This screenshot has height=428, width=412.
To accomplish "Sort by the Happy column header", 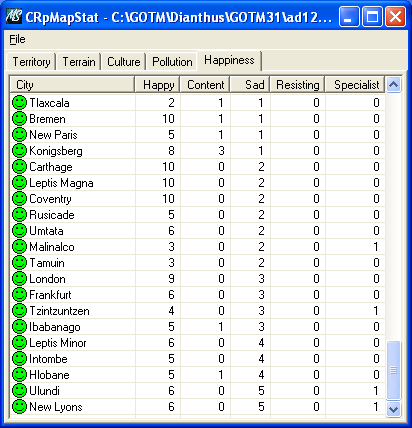I will [x=157, y=85].
